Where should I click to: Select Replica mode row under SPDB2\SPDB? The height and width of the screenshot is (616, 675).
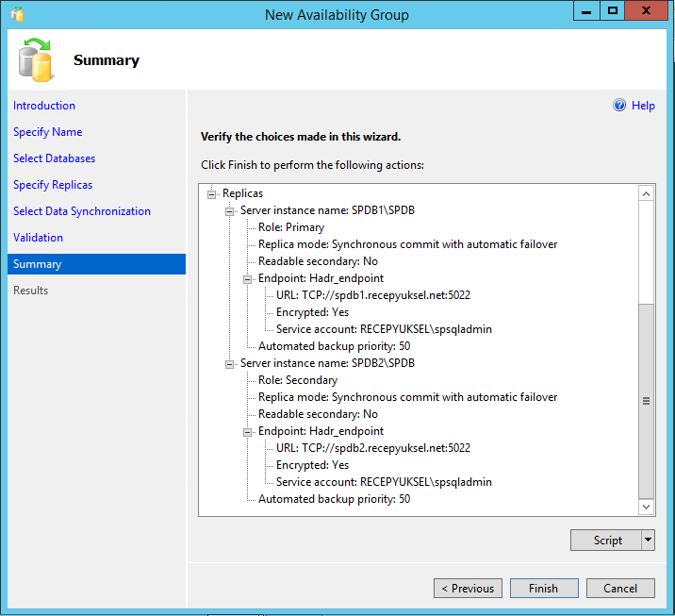point(407,397)
